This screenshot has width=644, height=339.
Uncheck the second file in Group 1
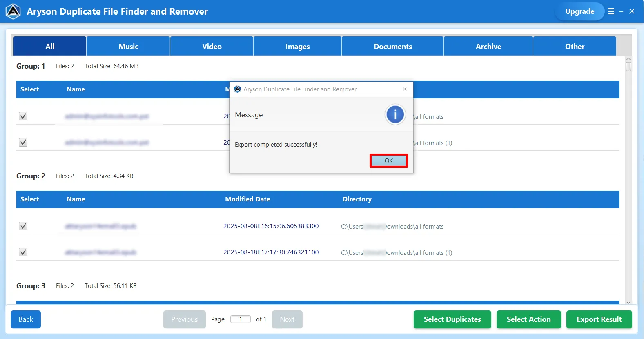tap(23, 143)
